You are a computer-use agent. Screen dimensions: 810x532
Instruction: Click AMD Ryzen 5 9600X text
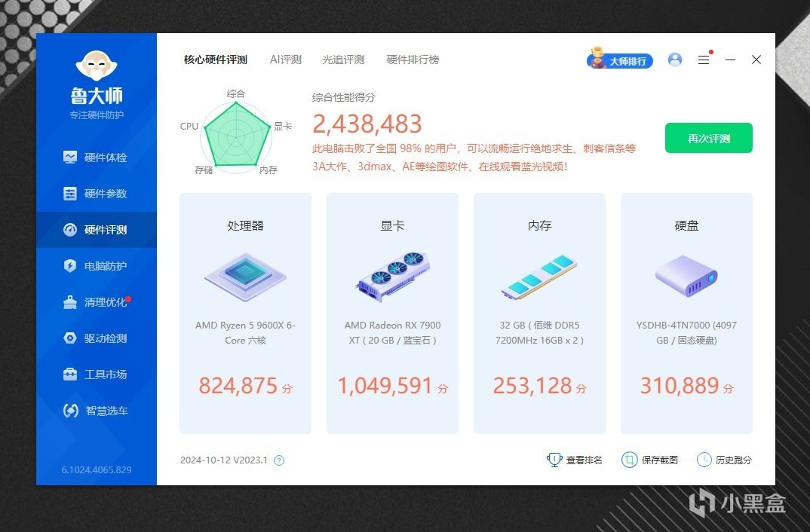[x=245, y=333]
